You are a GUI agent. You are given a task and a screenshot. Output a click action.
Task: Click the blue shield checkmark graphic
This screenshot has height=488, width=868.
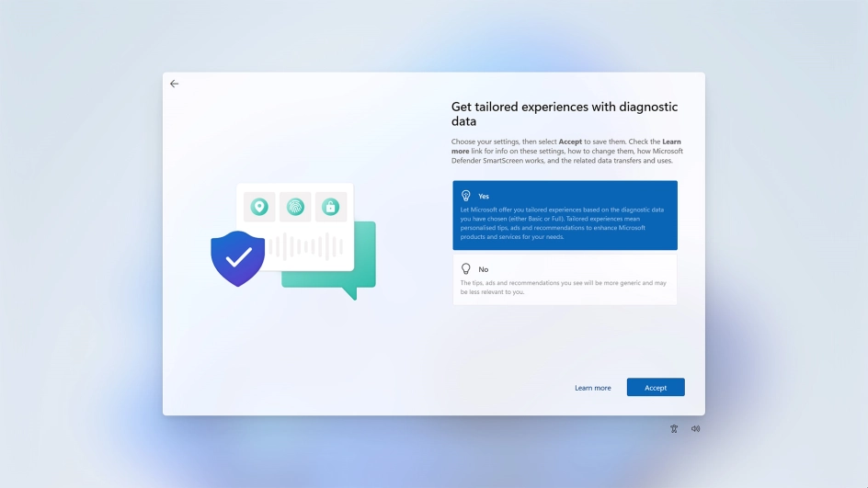[238, 258]
